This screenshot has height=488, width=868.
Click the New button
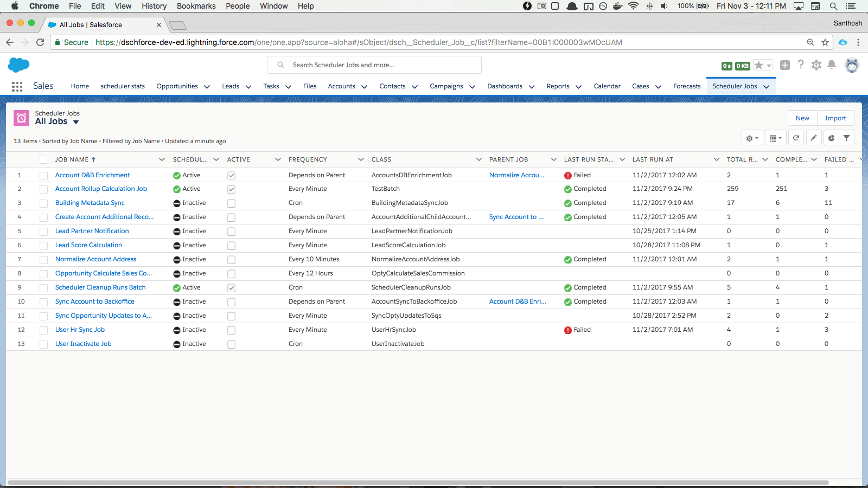(x=802, y=118)
